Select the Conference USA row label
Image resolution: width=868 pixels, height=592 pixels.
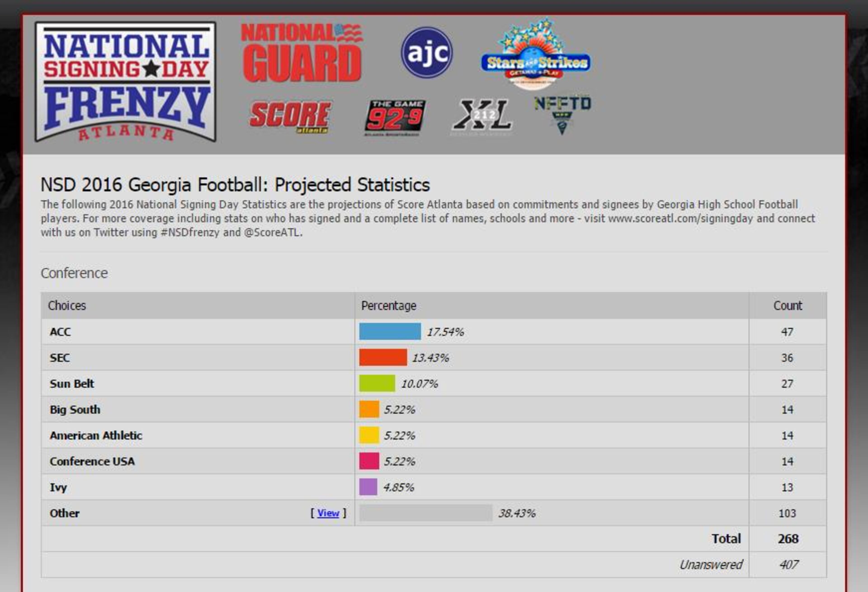(92, 461)
